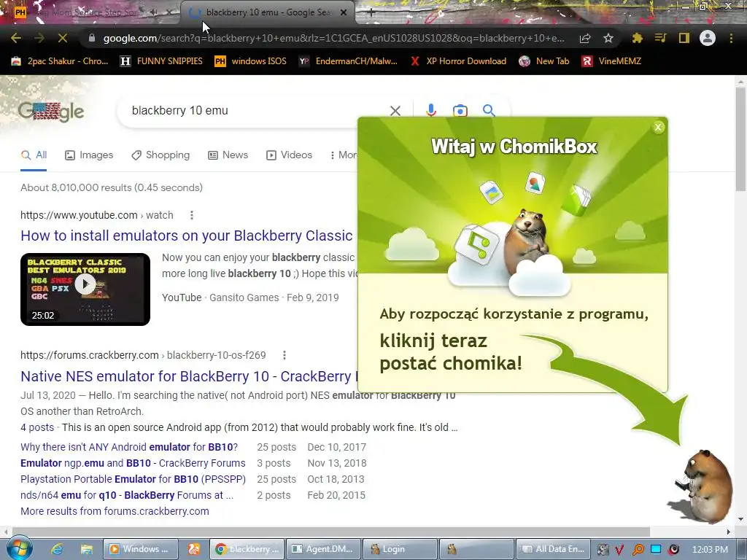Switch to Login taskbar window
Viewport: 747px width, 560px height.
400,549
